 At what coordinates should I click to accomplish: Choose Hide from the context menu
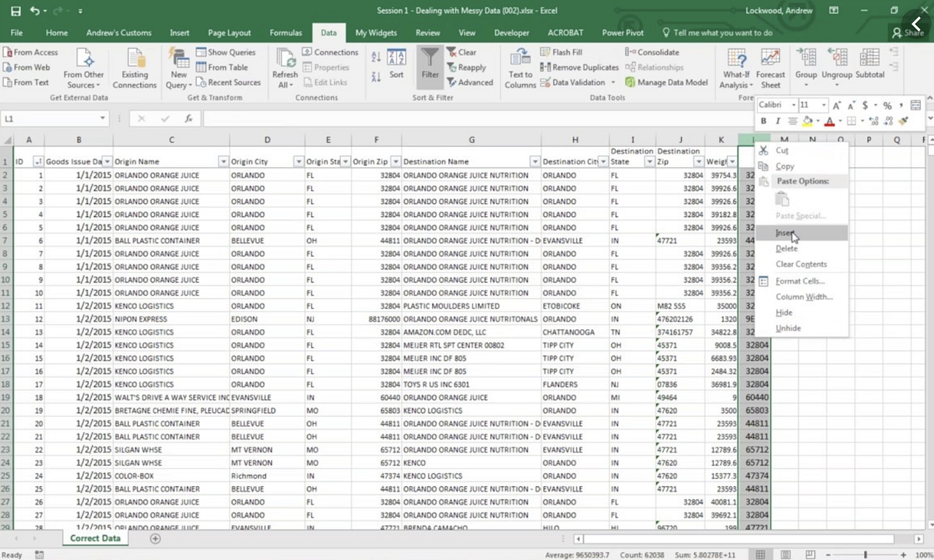click(801, 313)
